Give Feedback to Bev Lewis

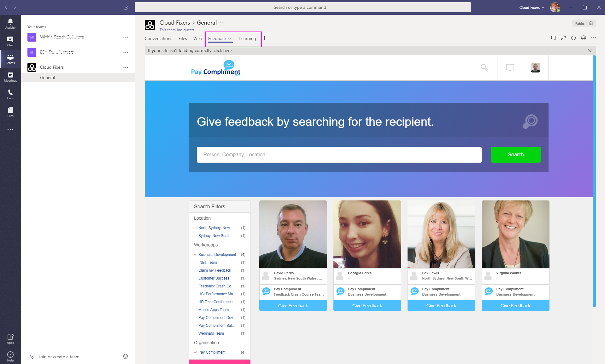pyautogui.click(x=441, y=306)
